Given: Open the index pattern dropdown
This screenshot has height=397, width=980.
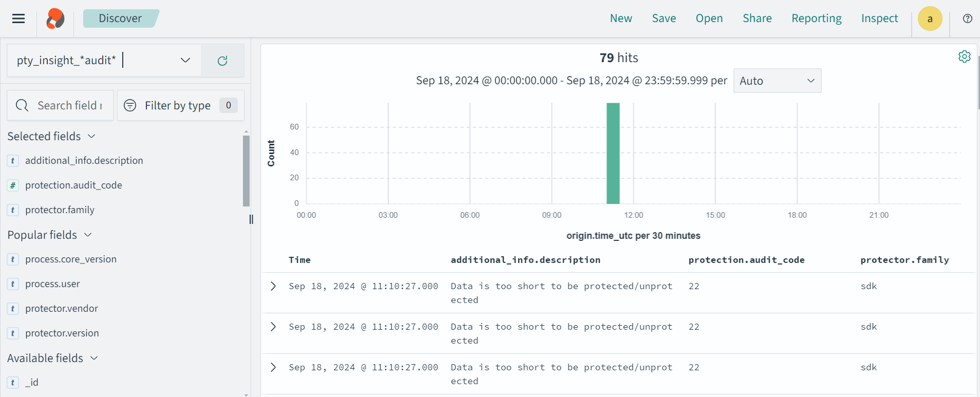Looking at the screenshot, I should 185,60.
